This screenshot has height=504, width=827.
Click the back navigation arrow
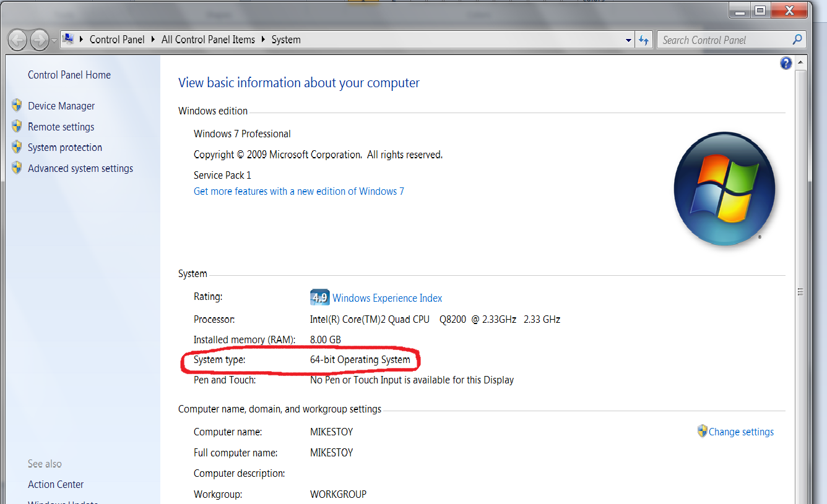(x=17, y=40)
